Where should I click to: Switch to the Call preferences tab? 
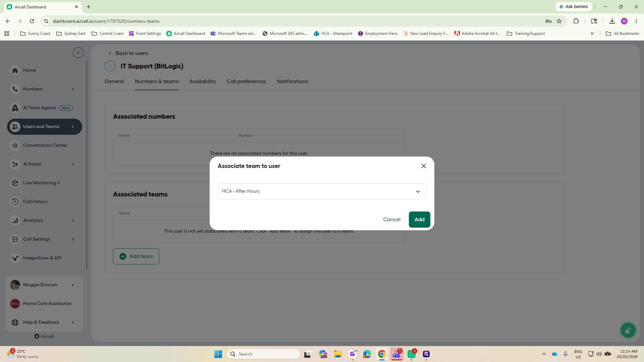[247, 81]
